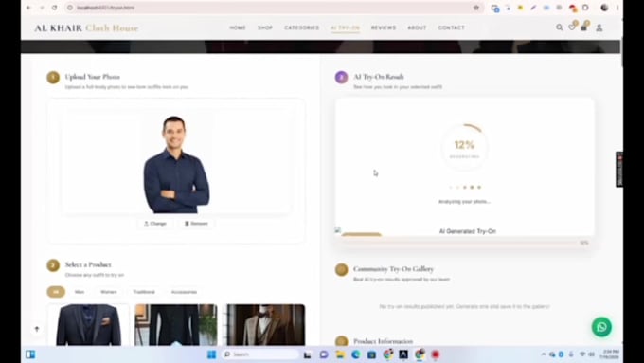Click the 12% generating progress circle

coord(464,146)
